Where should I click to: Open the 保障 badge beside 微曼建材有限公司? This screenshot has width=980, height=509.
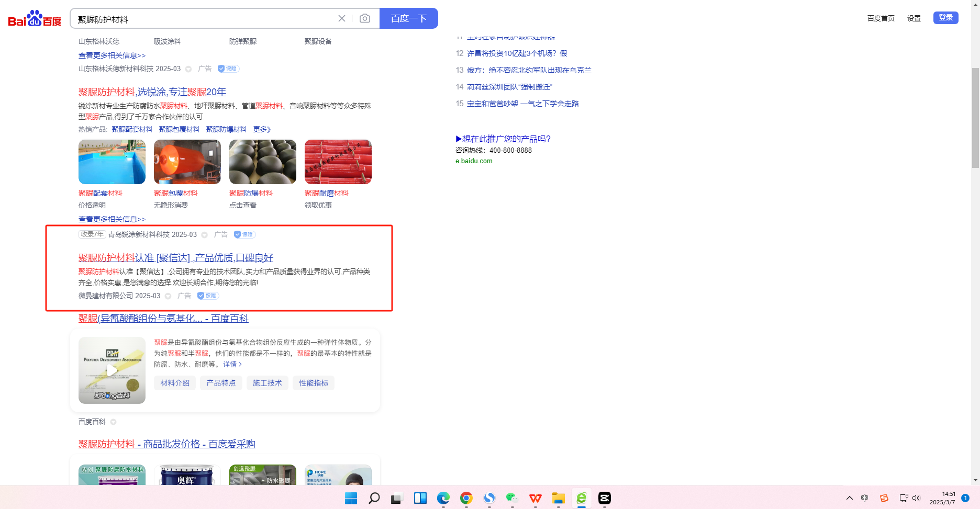(208, 296)
